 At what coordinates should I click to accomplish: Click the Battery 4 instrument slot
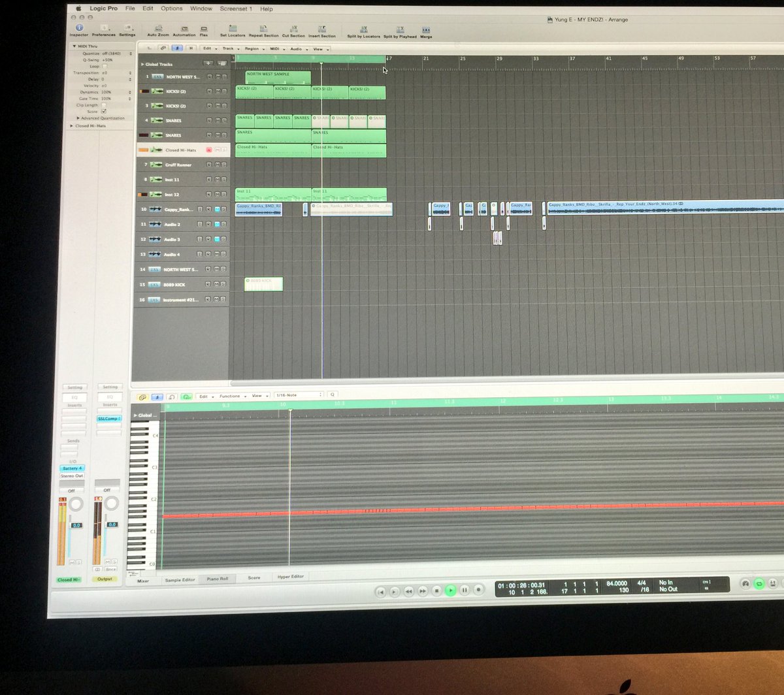[72, 468]
